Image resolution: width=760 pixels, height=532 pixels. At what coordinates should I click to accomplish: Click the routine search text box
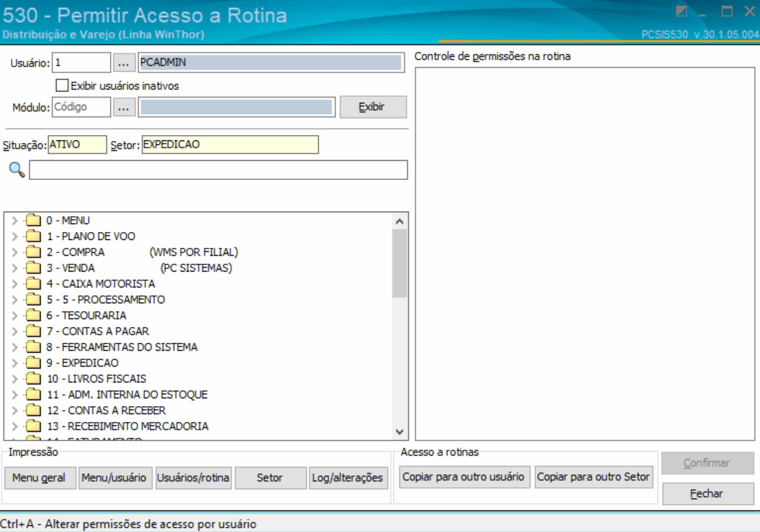tap(218, 170)
